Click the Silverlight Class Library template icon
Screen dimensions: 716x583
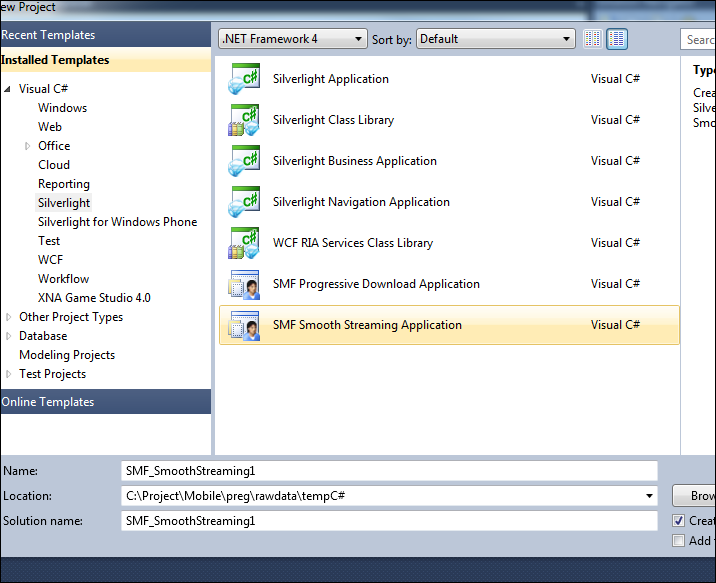coord(244,120)
